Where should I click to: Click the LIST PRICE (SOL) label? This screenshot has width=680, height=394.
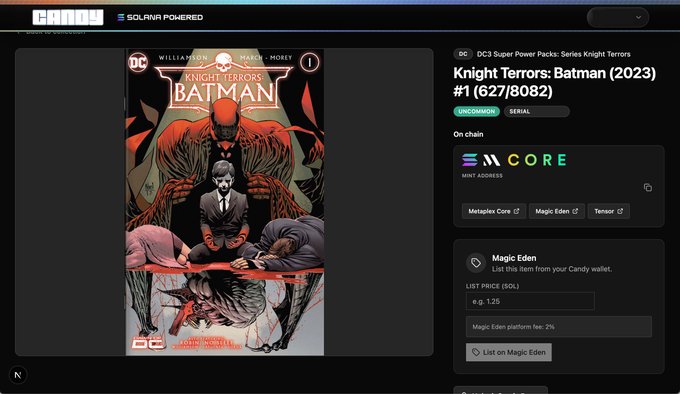pos(492,286)
